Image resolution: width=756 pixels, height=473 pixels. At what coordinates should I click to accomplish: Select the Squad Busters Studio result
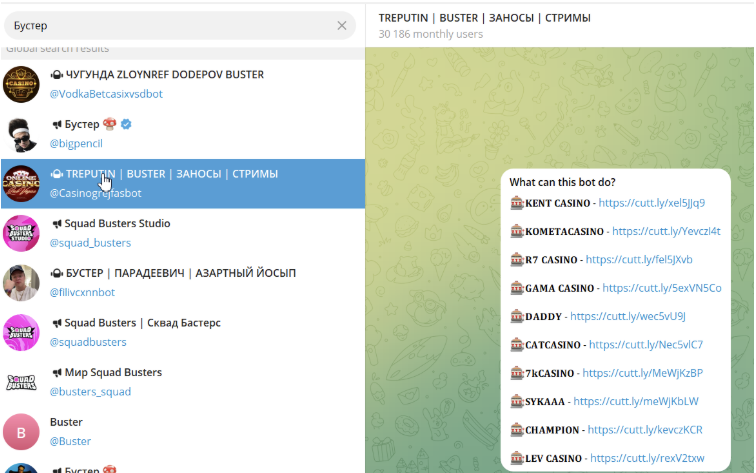[x=183, y=233]
